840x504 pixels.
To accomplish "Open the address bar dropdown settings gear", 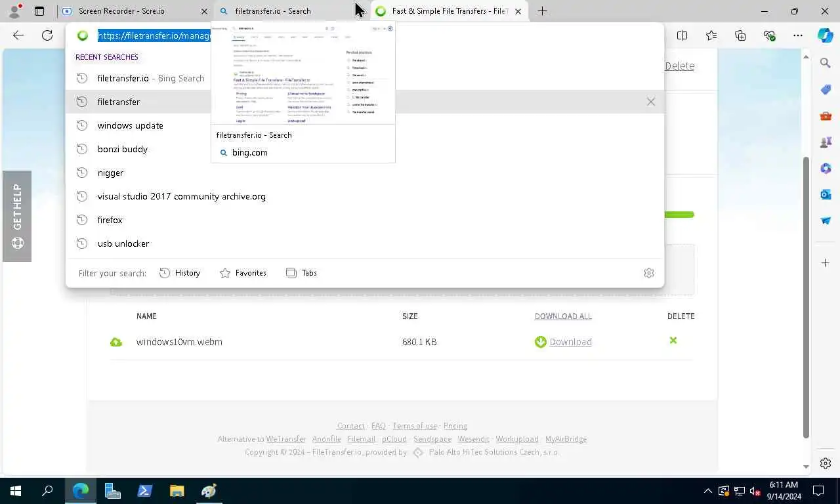I will (x=649, y=273).
